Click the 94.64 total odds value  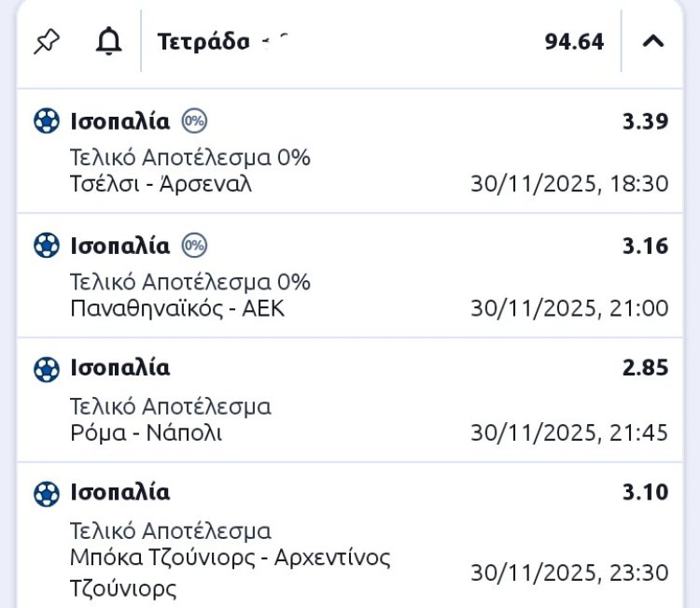click(574, 42)
